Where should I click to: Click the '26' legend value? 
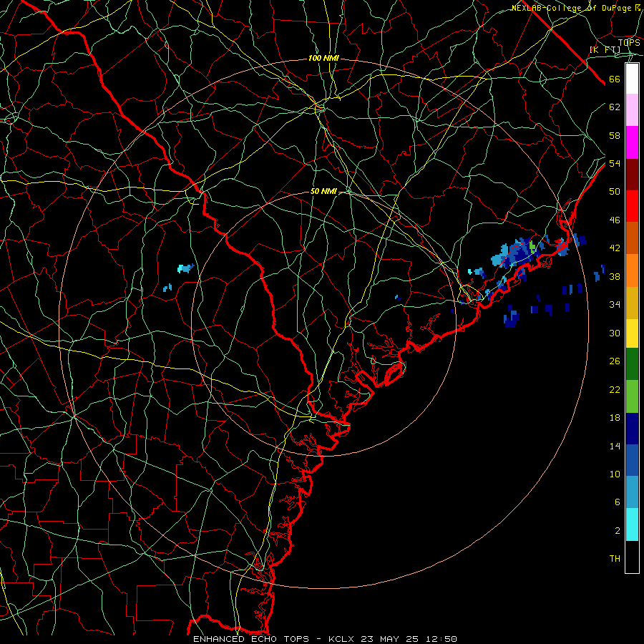point(615,361)
